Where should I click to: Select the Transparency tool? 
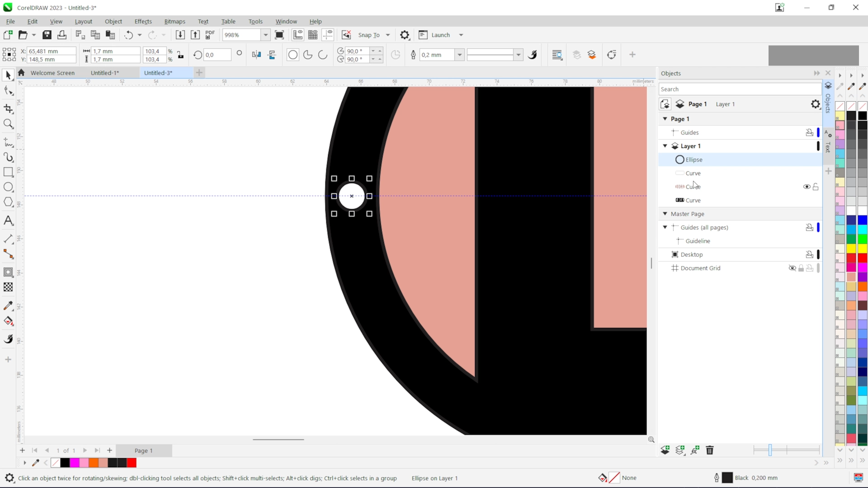tap(8, 287)
